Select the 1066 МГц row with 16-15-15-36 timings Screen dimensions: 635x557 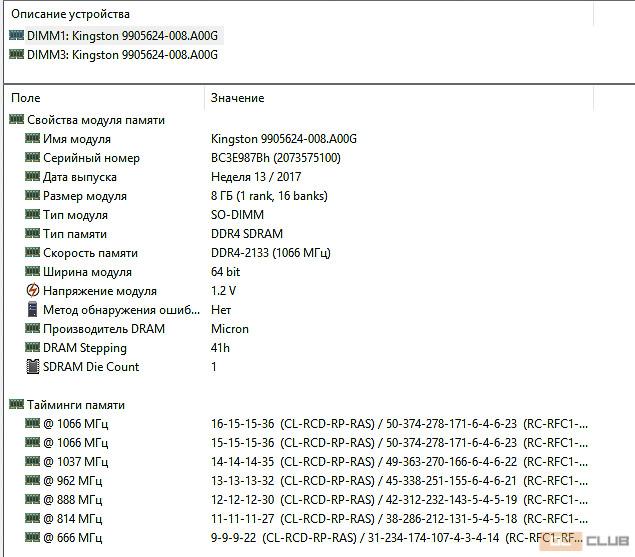(x=307, y=424)
